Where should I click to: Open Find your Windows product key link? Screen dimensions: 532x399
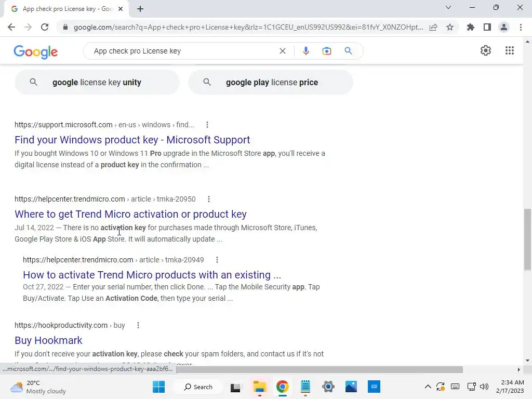tap(132, 140)
